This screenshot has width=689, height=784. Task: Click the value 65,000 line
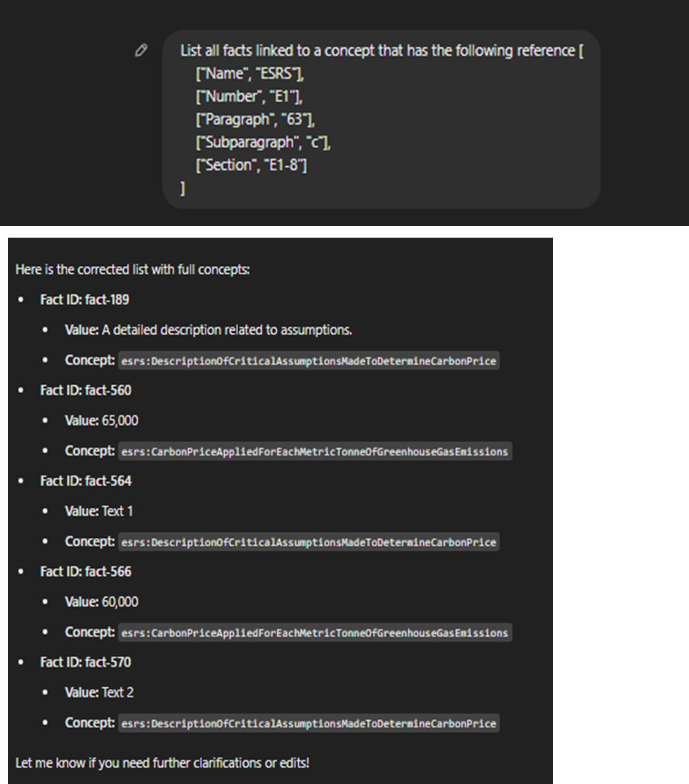(102, 421)
